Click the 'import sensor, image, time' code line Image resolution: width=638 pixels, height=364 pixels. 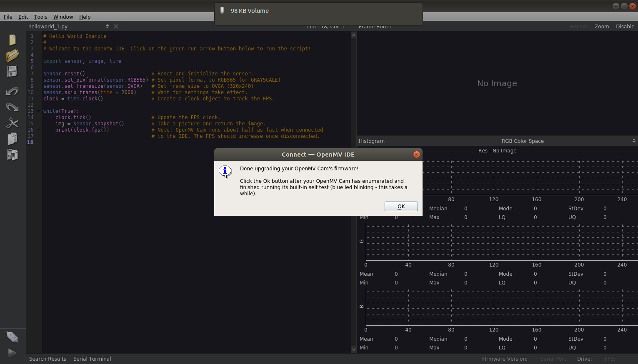[x=83, y=61]
